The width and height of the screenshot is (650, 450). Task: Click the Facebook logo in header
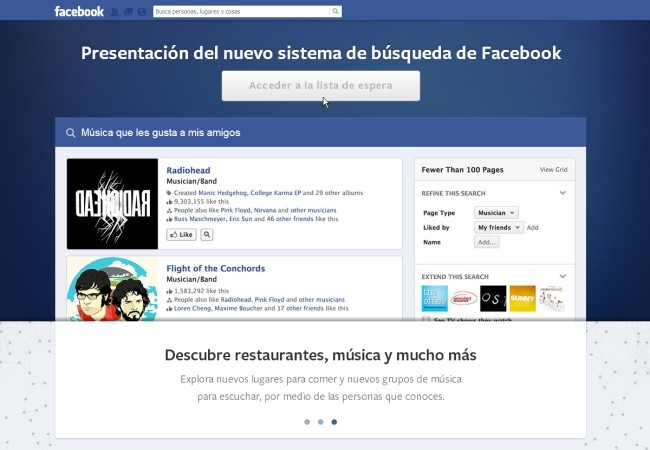pos(79,11)
